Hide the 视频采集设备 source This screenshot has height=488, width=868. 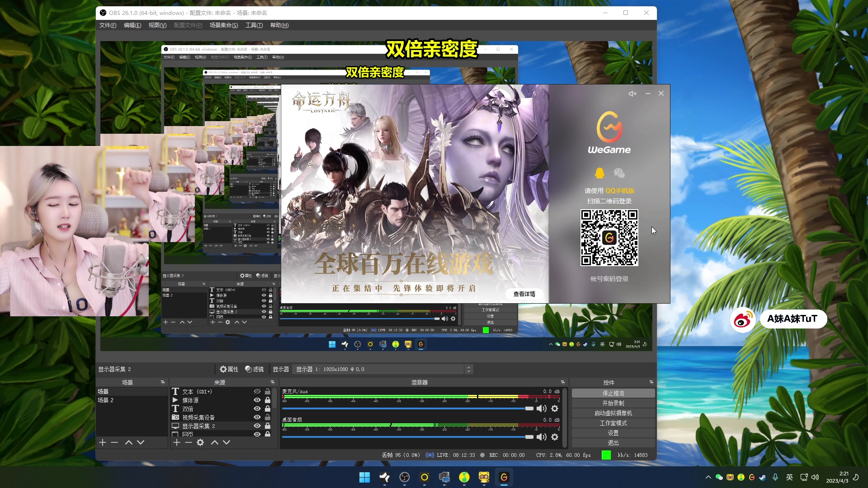[x=257, y=417]
